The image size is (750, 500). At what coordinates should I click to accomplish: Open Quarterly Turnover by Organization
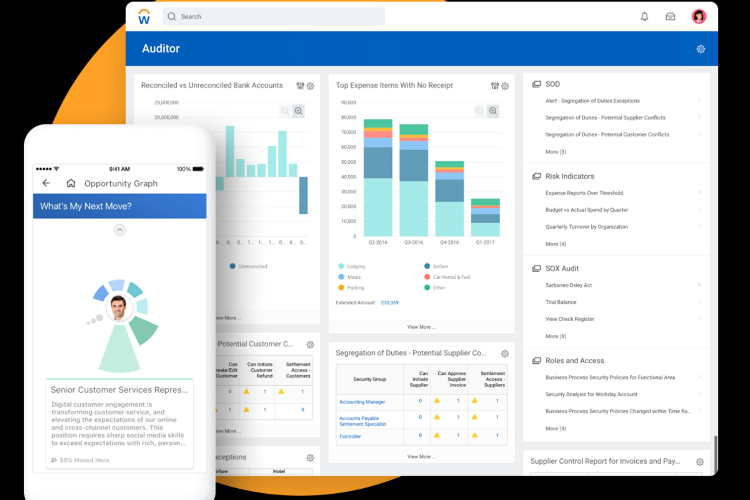pyautogui.click(x=586, y=227)
